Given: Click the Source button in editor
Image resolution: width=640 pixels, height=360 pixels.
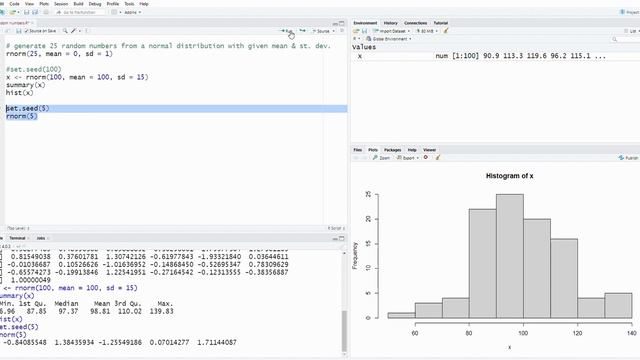Looking at the screenshot, I should coord(321,31).
